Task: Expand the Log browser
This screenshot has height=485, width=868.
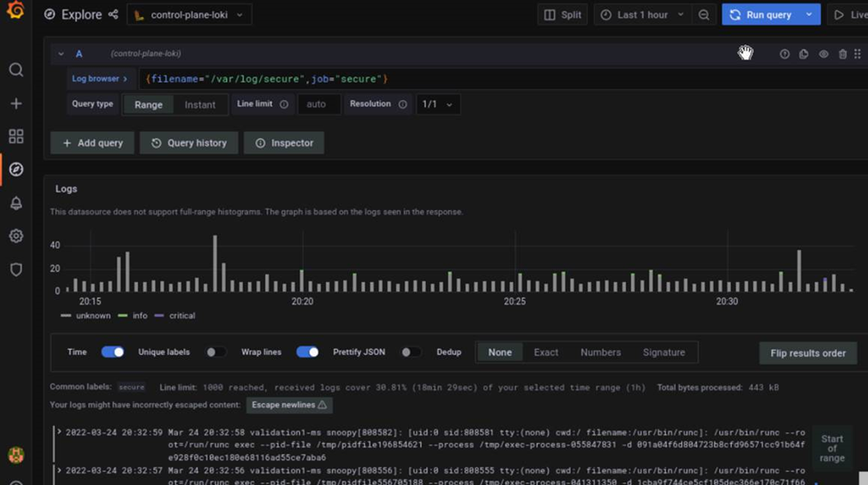Action: click(x=99, y=78)
